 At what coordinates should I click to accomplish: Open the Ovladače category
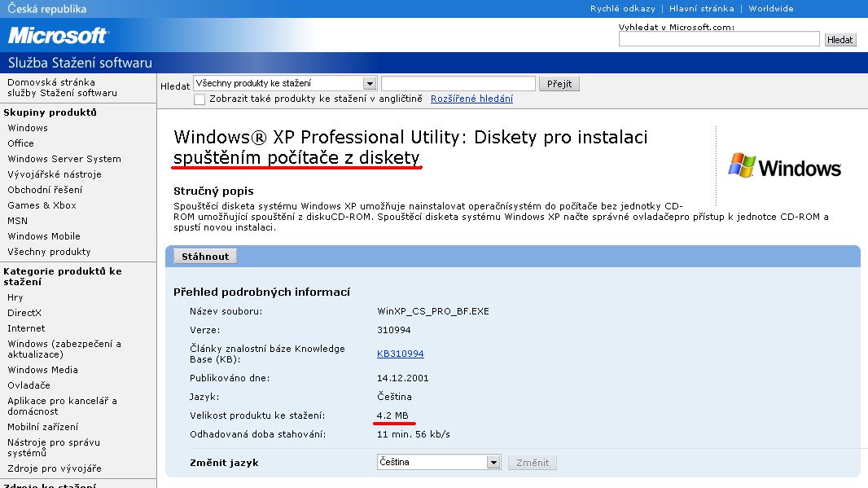click(x=28, y=385)
